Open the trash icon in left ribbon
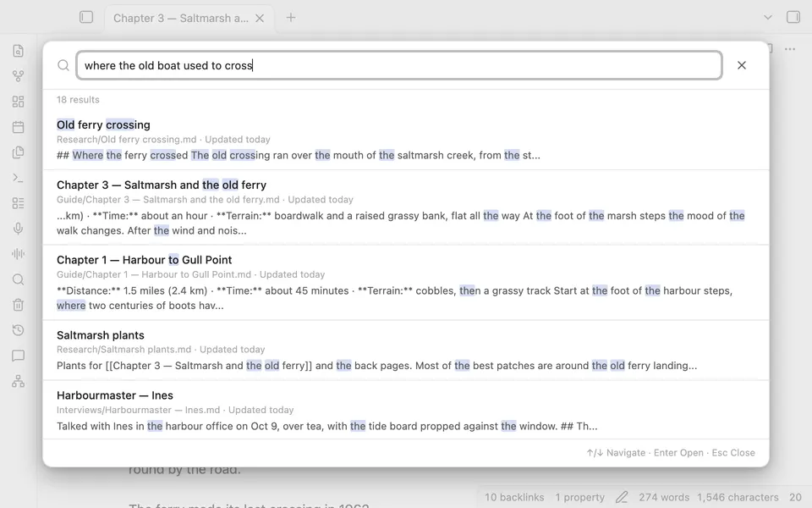The height and width of the screenshot is (508, 812). coord(18,305)
